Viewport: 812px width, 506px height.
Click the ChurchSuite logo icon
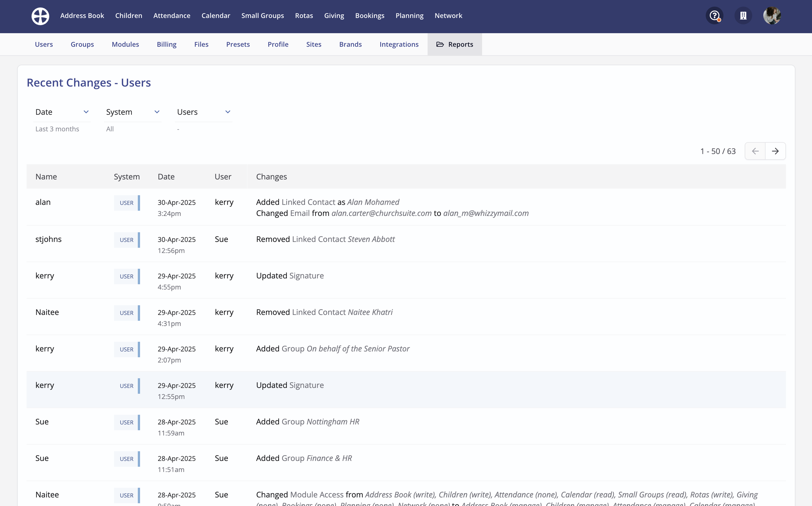pos(40,16)
